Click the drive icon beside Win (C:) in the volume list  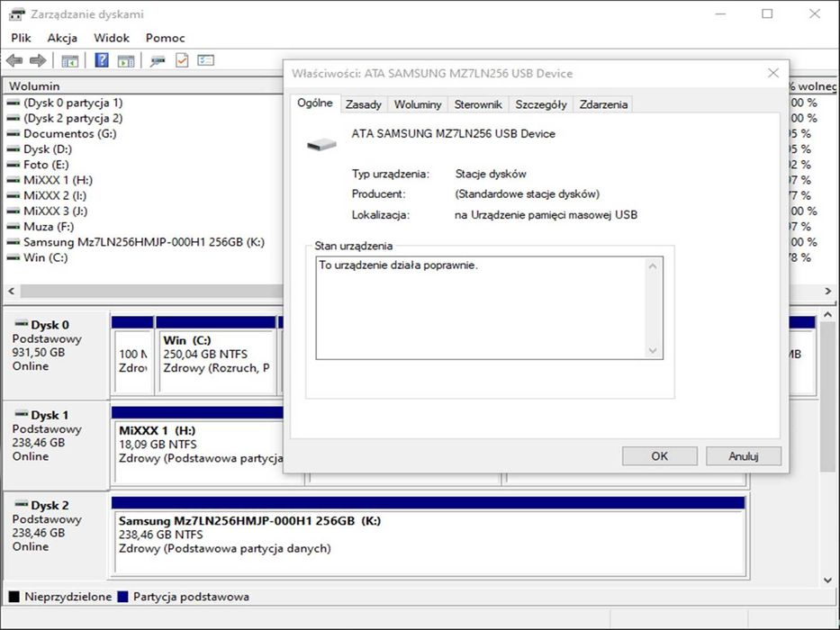[13, 257]
